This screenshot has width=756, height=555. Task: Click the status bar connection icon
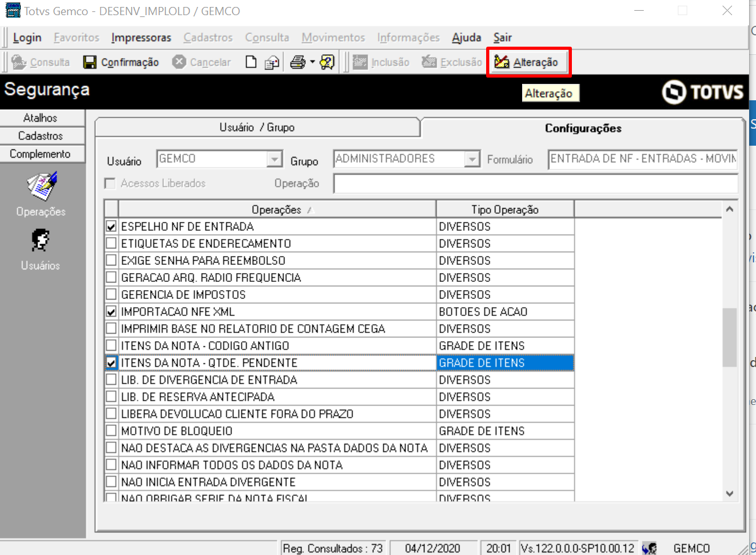click(x=649, y=548)
